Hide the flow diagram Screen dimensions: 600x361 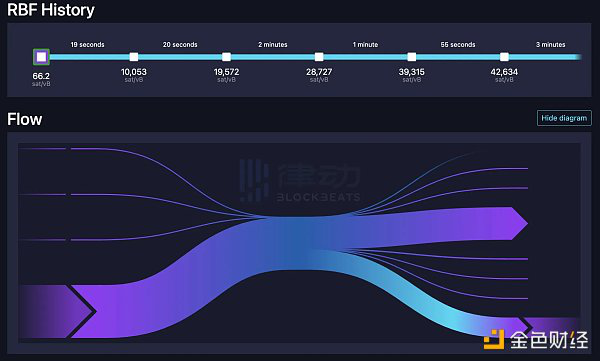tap(564, 118)
